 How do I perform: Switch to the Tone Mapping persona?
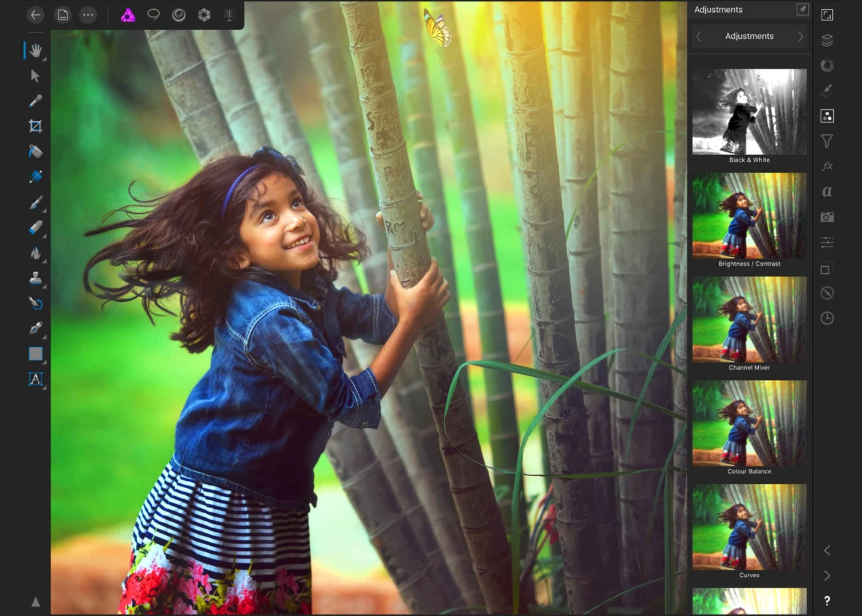pyautogui.click(x=229, y=15)
